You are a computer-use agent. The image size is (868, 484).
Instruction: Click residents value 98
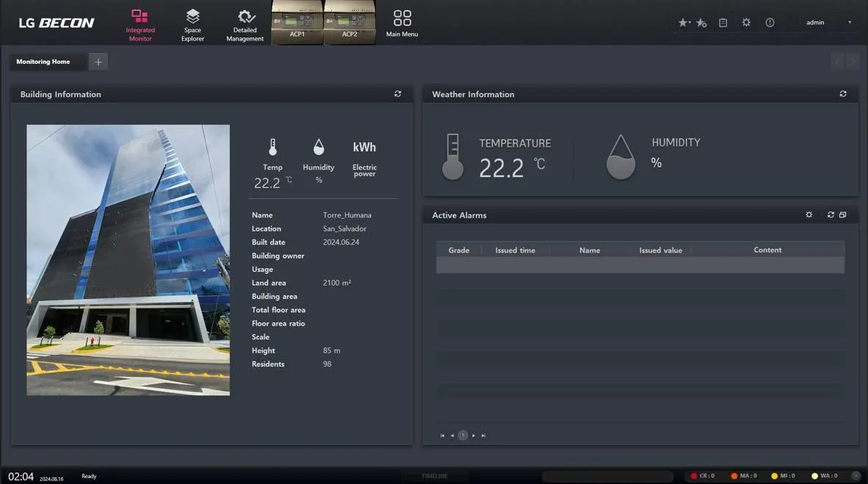tap(328, 364)
